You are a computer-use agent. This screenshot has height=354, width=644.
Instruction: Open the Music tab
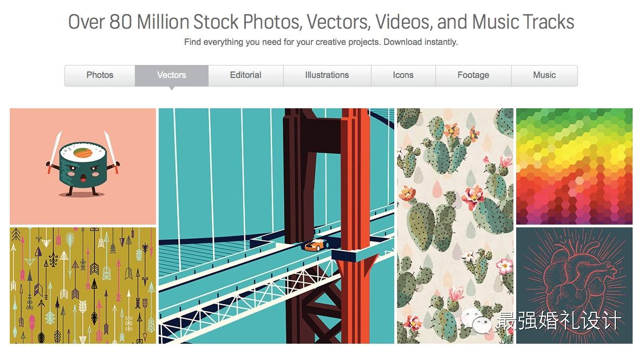coord(544,75)
